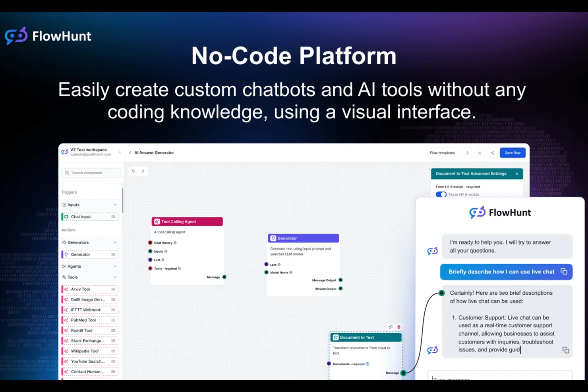588x392 pixels.
Task: Click the share flow icon button
Action: point(492,153)
